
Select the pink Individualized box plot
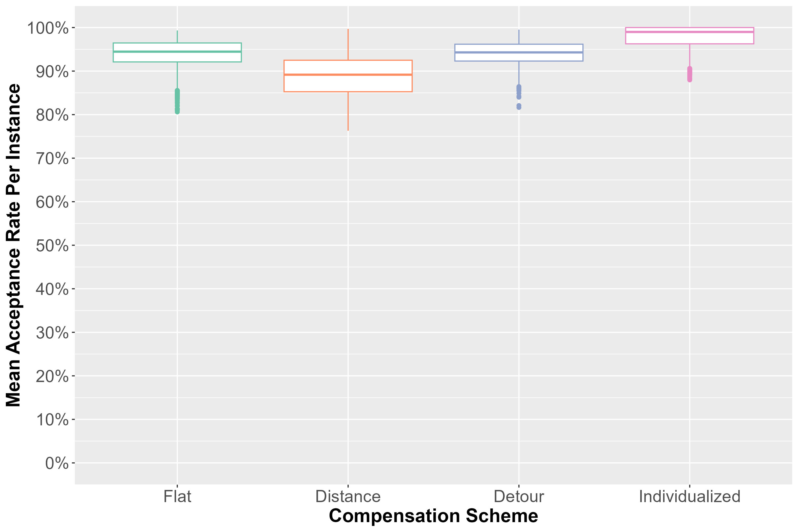click(689, 36)
